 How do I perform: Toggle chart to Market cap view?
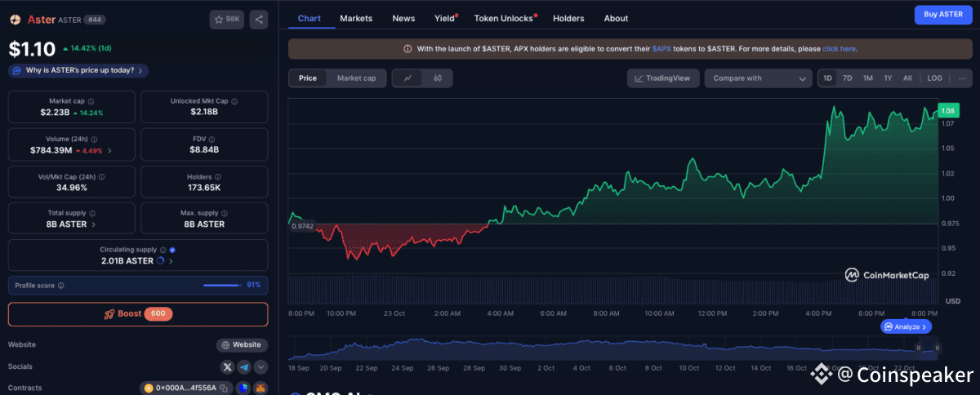356,78
